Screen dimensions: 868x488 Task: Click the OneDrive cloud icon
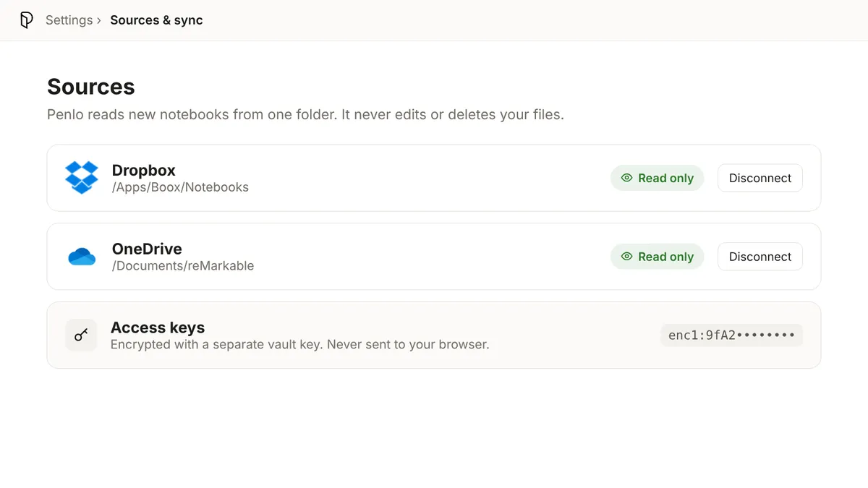(x=82, y=257)
